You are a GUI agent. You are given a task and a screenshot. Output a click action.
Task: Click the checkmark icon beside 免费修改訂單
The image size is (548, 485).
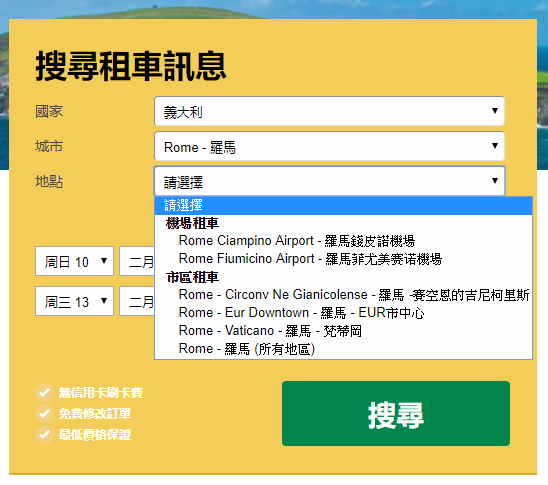(44, 414)
